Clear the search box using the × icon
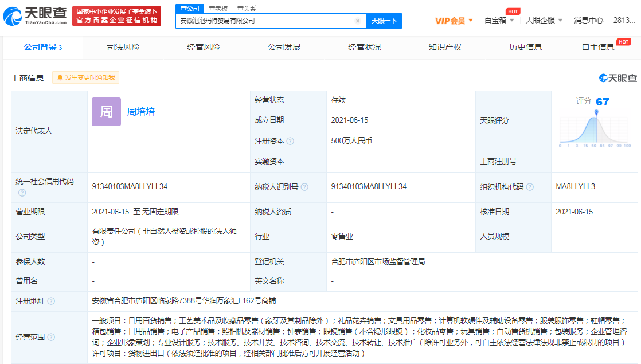The image size is (641, 364). point(358,20)
